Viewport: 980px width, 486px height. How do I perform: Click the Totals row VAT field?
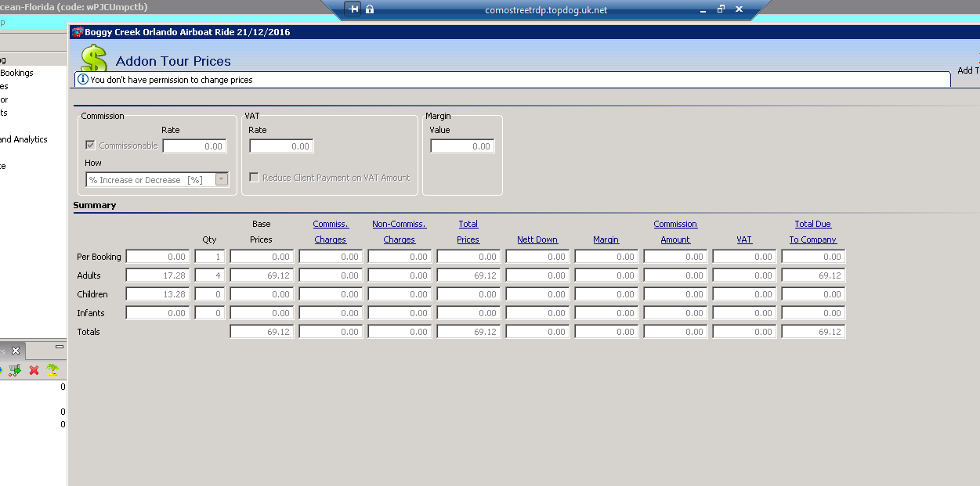point(744,332)
